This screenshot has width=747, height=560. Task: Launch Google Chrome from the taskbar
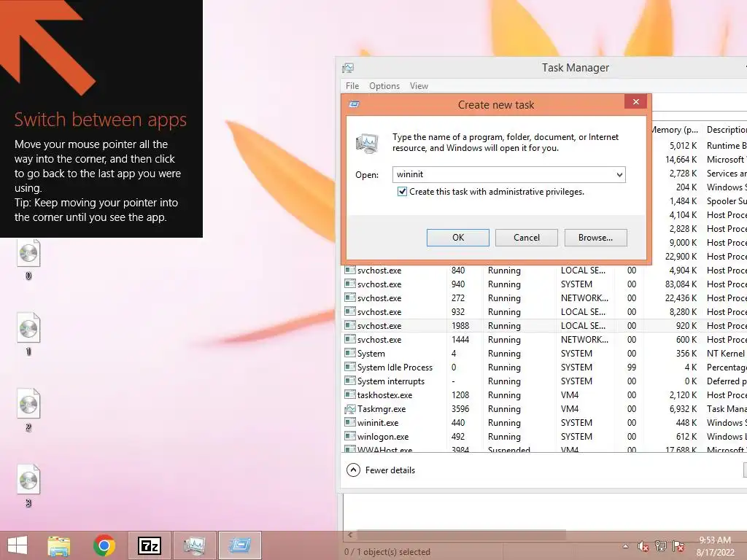(104, 545)
